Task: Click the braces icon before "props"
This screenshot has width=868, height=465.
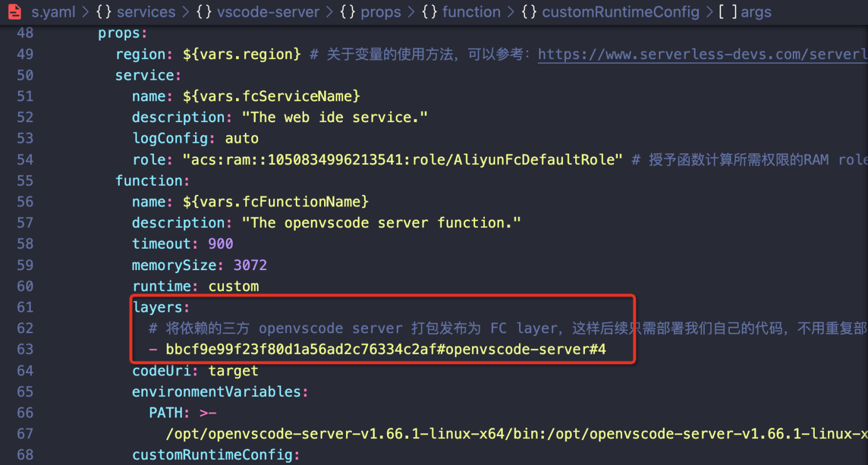Action: 348,12
